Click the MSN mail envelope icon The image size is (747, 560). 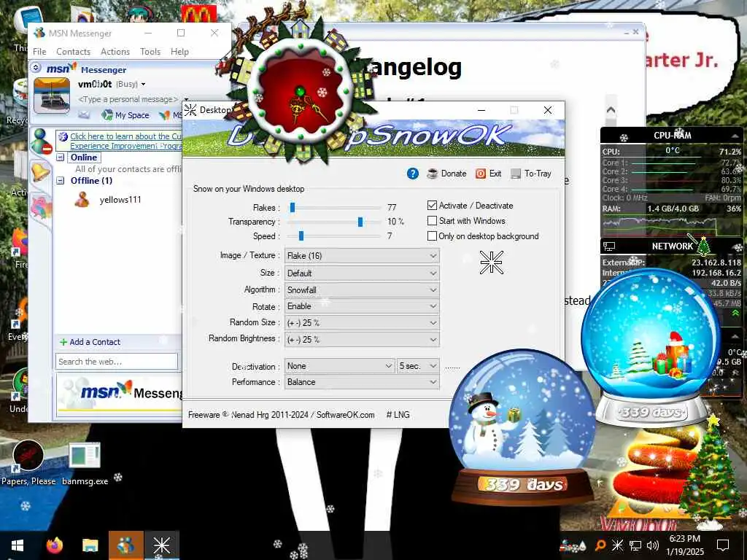[x=84, y=114]
